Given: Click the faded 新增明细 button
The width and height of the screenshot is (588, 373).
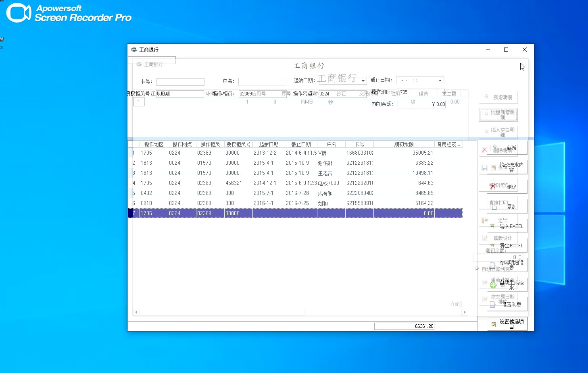Looking at the screenshot, I should [498, 97].
